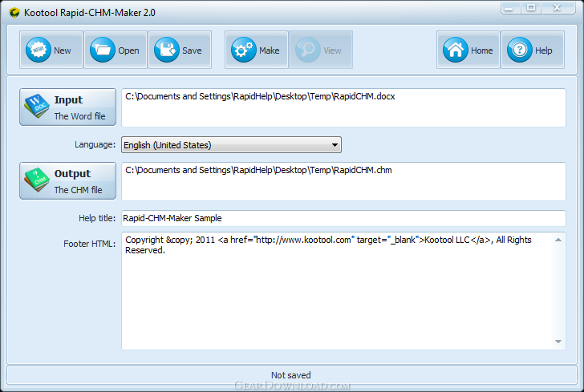Choose Word file with Input button
Screen dimensions: 584x392
[68, 107]
